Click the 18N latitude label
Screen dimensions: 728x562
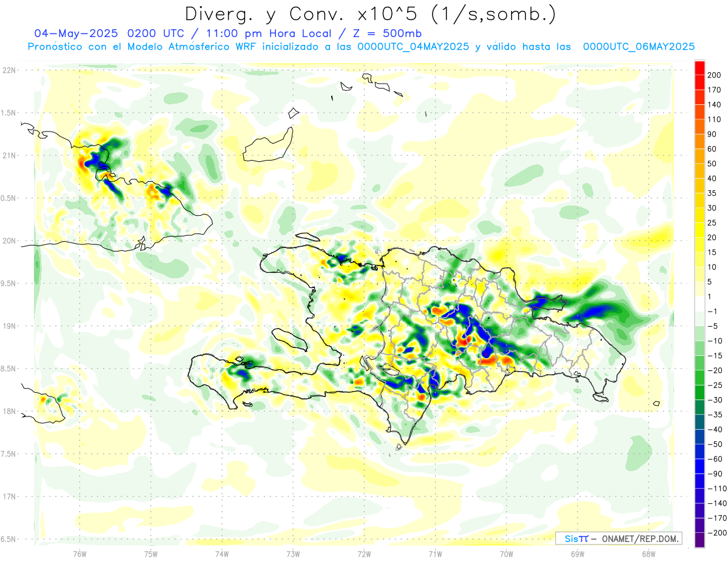pos(9,412)
